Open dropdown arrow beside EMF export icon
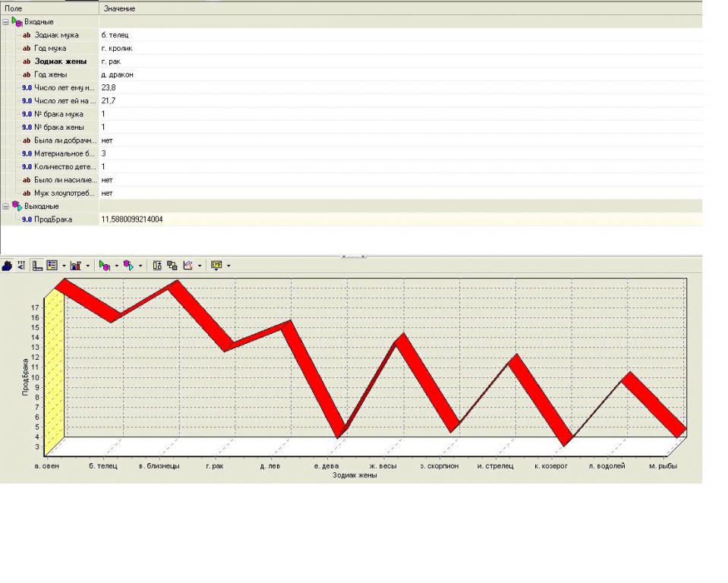This screenshot has width=728, height=583. coord(228,266)
